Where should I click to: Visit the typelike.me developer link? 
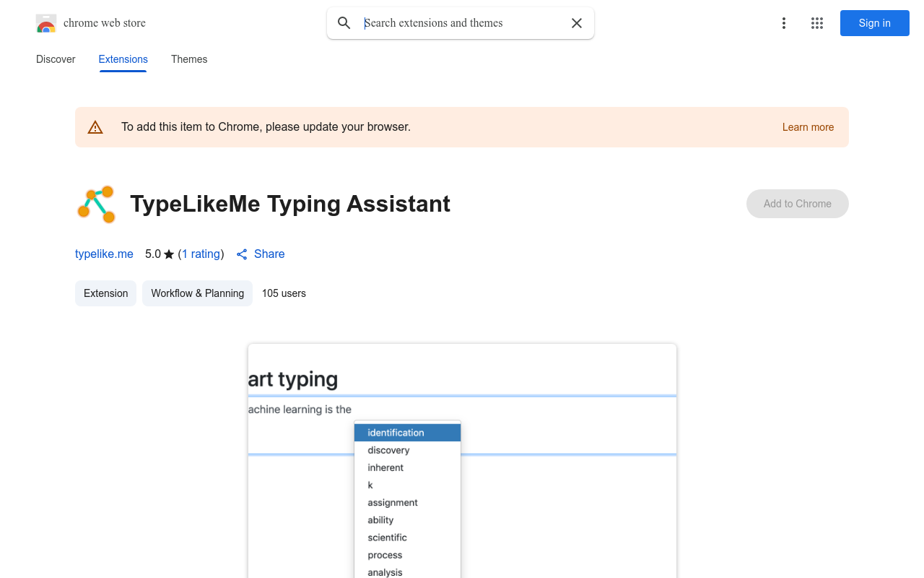click(104, 254)
